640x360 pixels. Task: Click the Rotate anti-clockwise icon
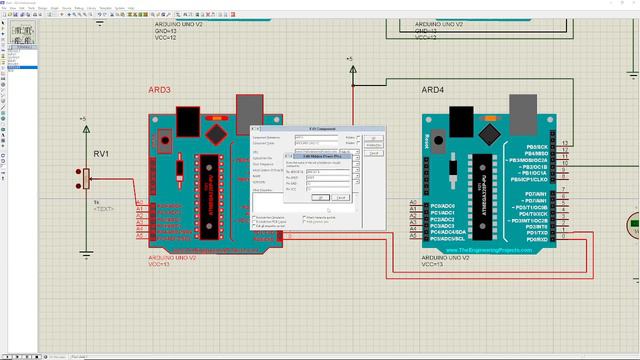[x=3, y=161]
